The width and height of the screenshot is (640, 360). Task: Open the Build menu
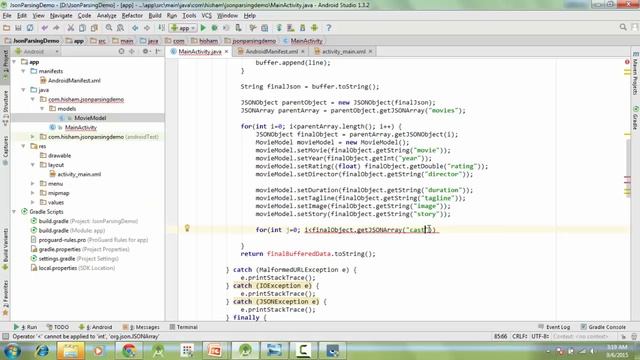[x=155, y=16]
